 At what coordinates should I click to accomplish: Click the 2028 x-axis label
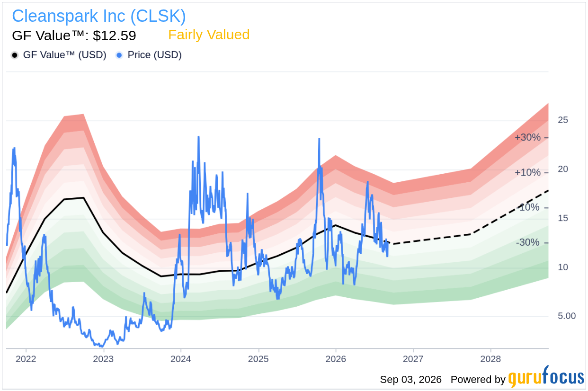pos(491,359)
